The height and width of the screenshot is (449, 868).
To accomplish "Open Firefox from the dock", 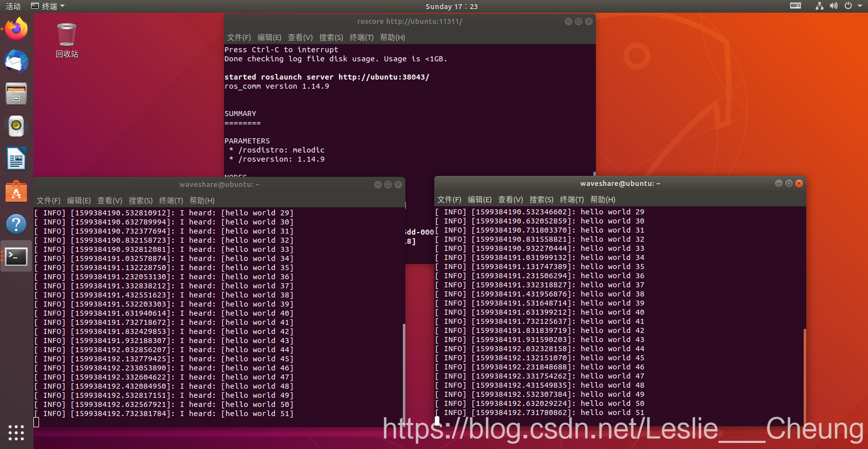I will (16, 29).
